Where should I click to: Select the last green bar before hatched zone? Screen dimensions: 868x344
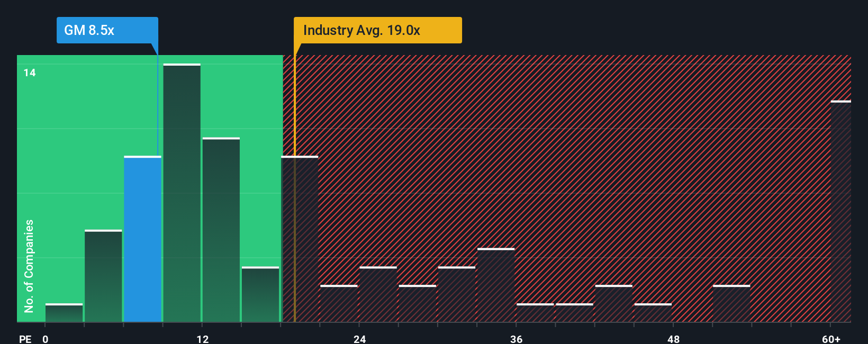[x=260, y=294]
